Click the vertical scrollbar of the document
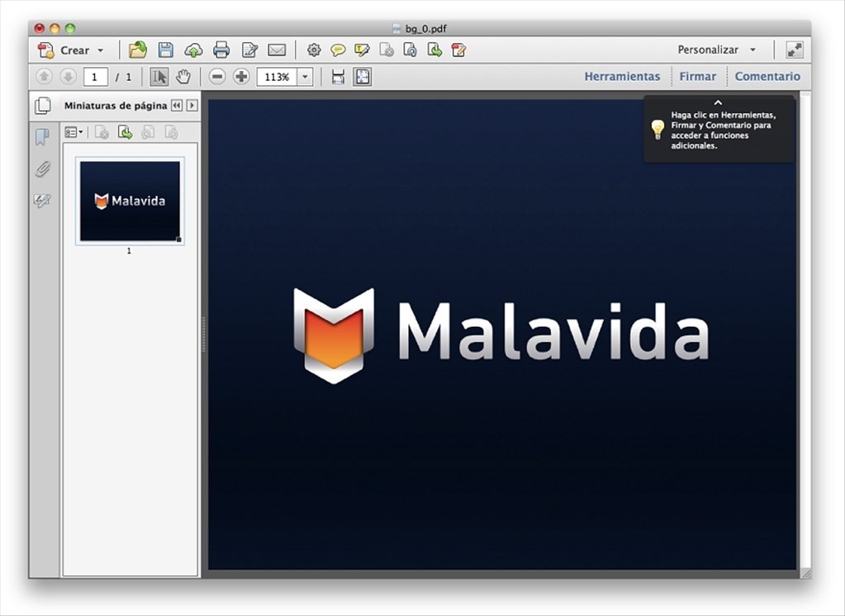The image size is (845, 616). 805,329
